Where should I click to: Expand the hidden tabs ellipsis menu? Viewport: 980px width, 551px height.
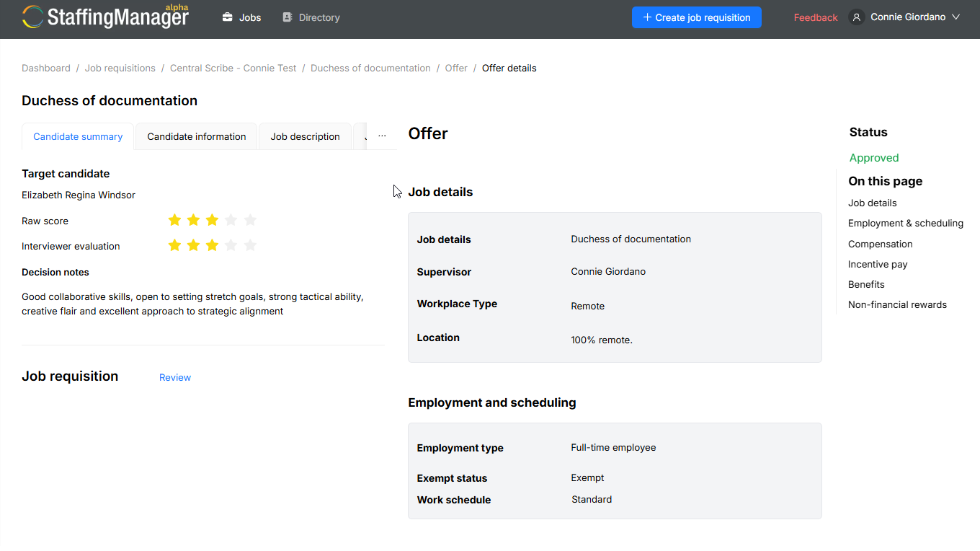pos(382,136)
